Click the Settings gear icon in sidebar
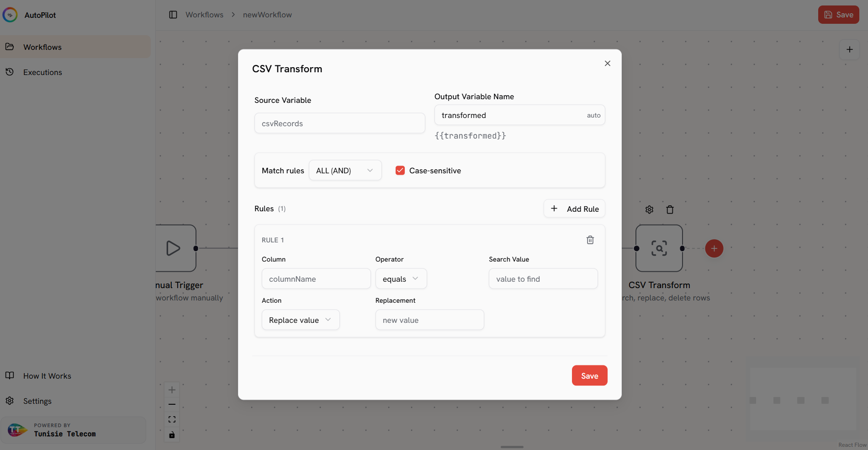The height and width of the screenshot is (450, 868). pyautogui.click(x=10, y=401)
